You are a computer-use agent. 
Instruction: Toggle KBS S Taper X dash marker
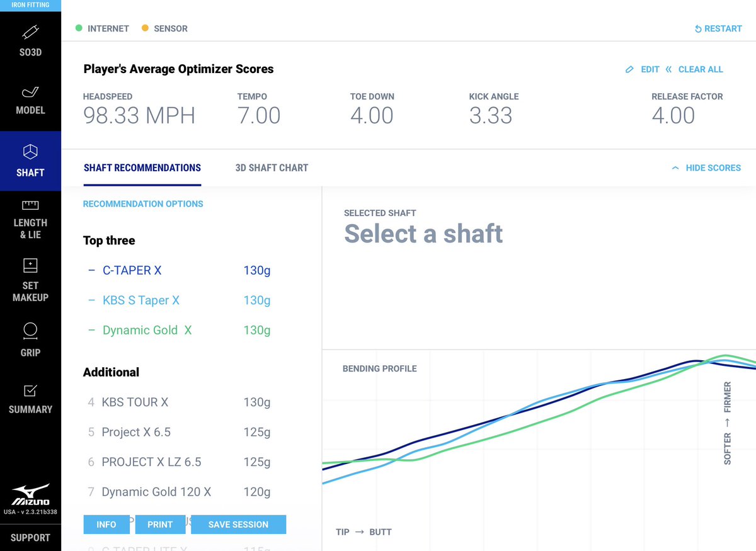click(x=91, y=300)
